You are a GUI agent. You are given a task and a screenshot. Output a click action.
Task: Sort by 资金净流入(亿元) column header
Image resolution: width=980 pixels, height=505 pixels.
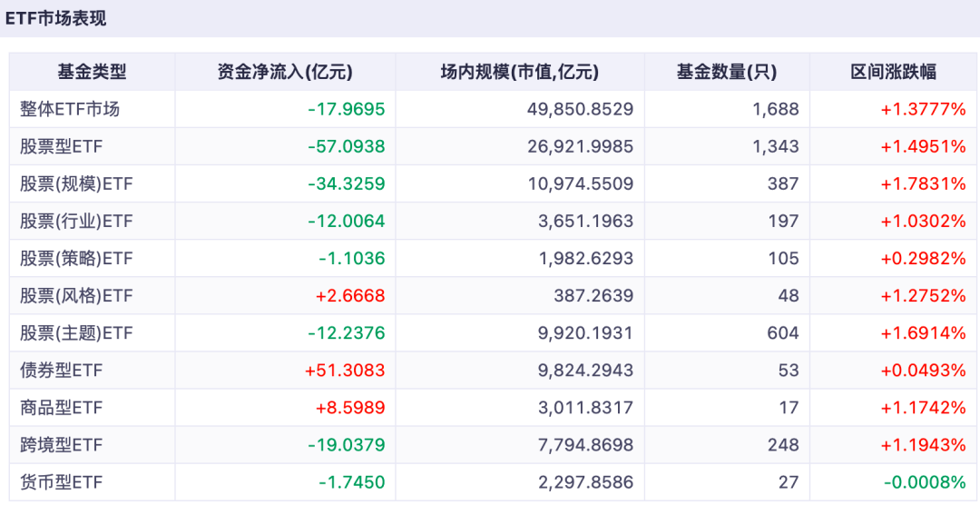(285, 72)
